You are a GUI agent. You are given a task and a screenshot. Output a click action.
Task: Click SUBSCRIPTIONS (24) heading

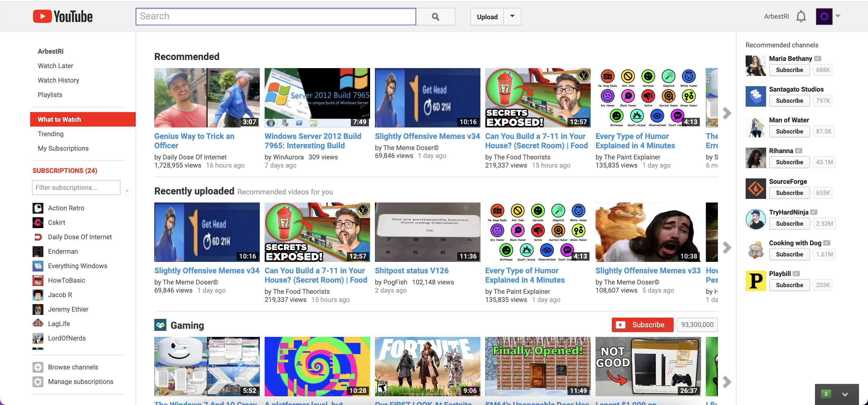pos(65,171)
